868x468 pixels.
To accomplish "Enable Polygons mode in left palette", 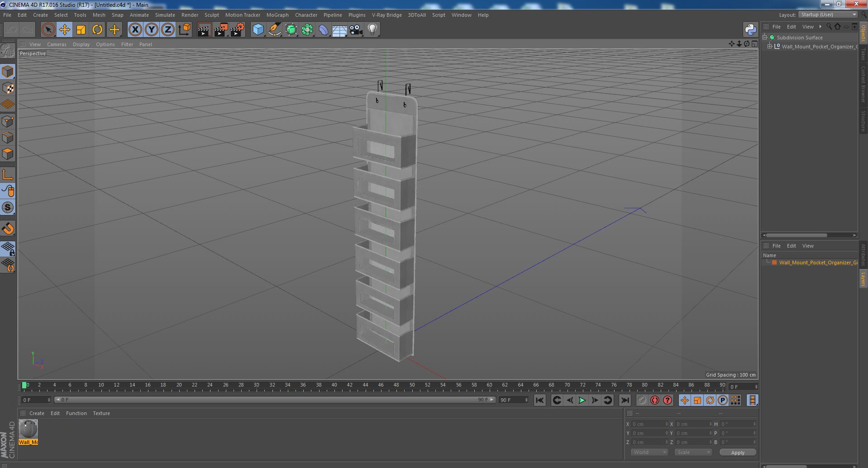I will pos(8,154).
